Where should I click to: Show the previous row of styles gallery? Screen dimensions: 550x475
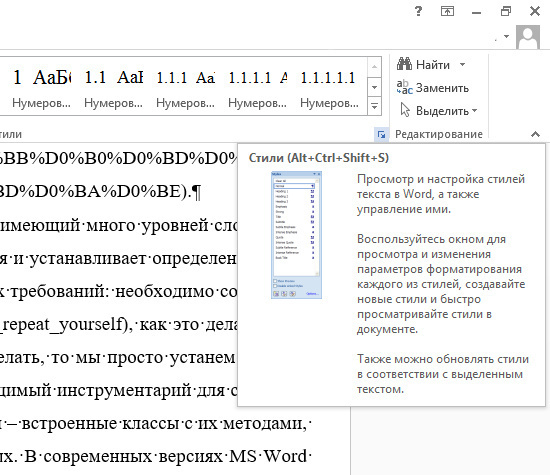374,67
